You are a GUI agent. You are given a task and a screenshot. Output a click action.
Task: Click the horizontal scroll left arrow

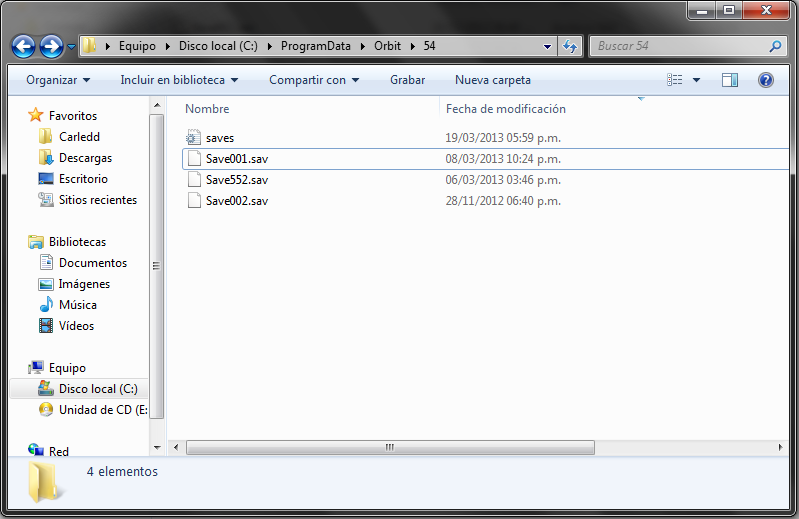tap(176, 447)
